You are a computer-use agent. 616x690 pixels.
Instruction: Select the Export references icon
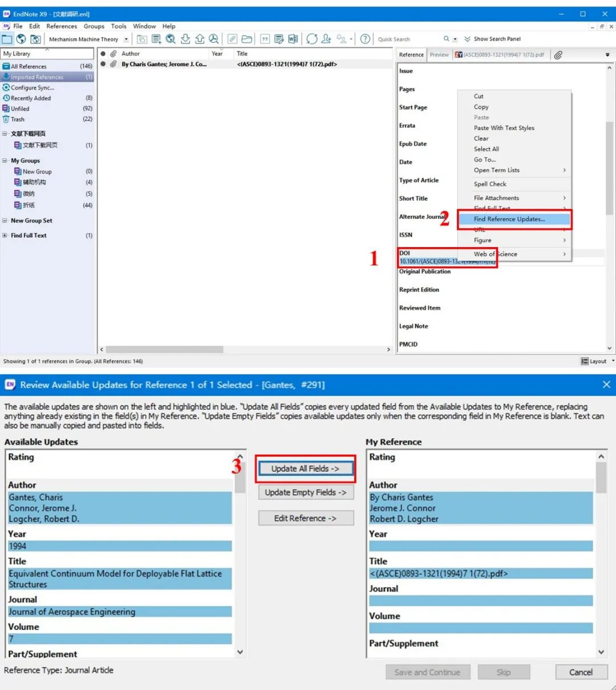[200, 39]
